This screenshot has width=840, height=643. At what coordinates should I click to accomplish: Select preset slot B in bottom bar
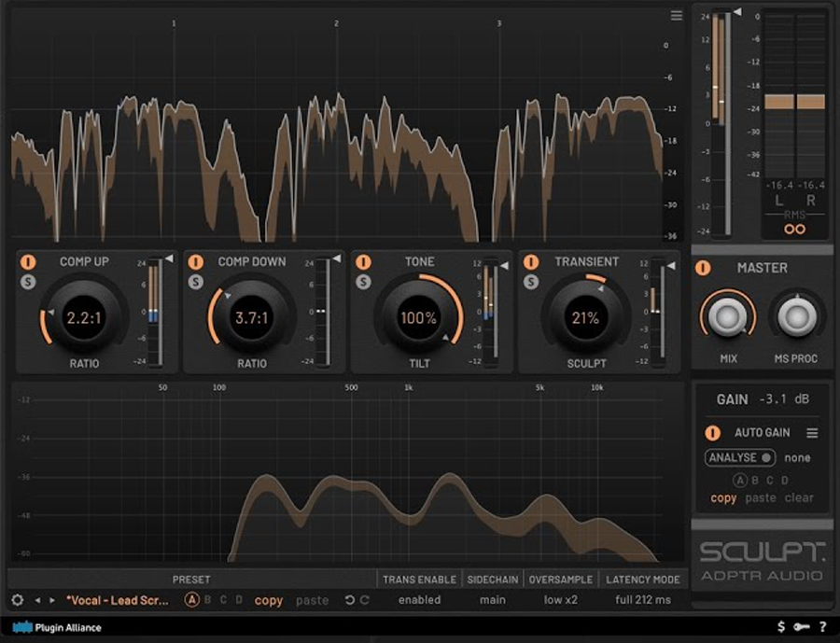pos(208,599)
